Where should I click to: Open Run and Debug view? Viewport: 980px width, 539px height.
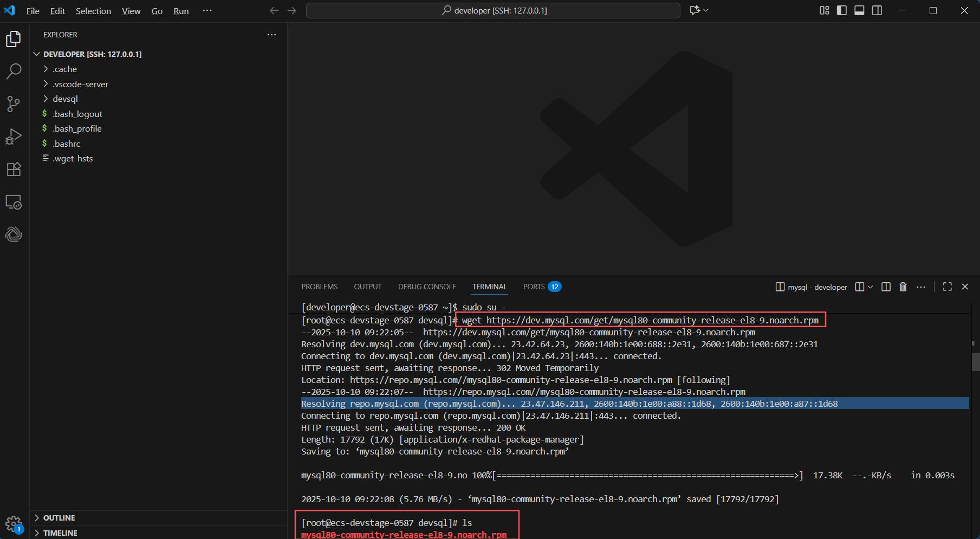click(x=14, y=137)
